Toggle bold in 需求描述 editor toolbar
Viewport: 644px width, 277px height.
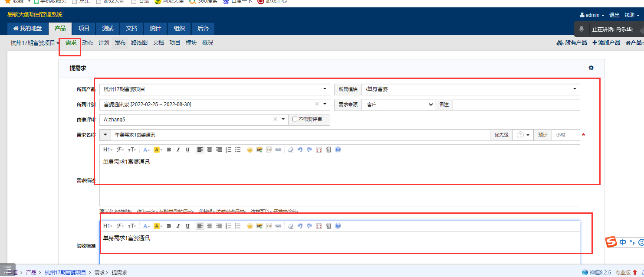pyautogui.click(x=169, y=150)
